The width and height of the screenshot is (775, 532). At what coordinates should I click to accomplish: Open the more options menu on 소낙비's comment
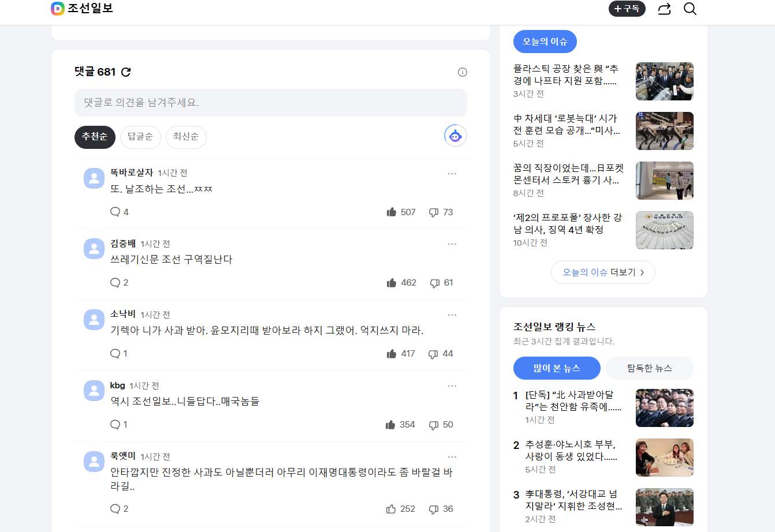coord(452,315)
